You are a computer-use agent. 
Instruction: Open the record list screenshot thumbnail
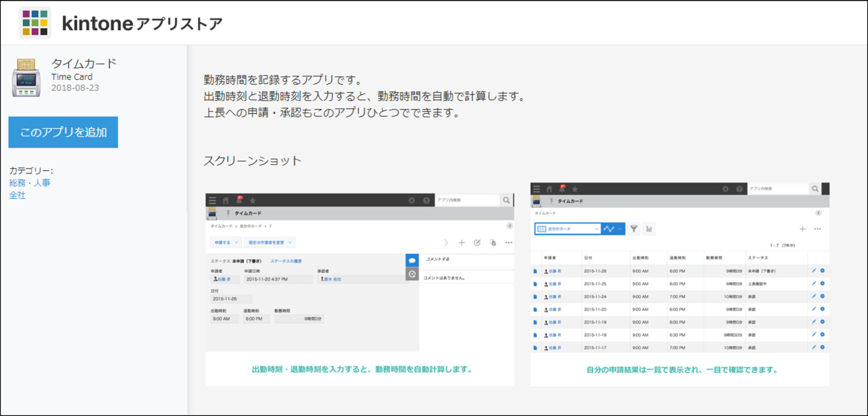679,284
